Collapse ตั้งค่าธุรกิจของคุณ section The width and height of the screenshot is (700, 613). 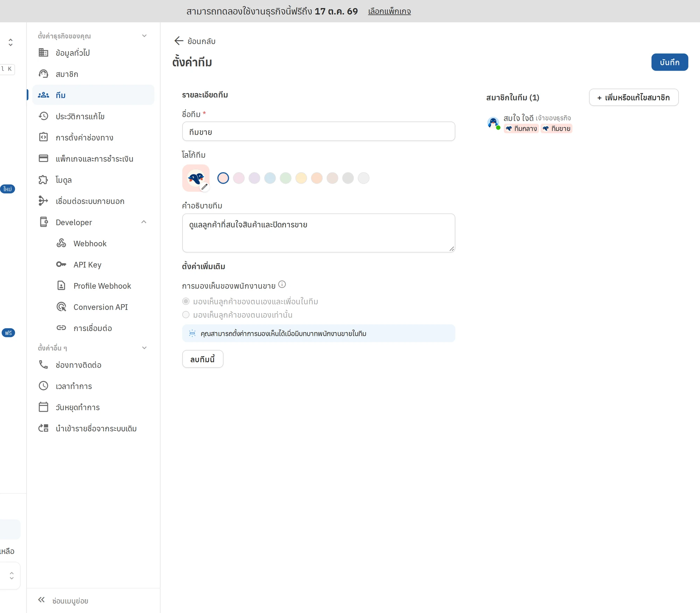coord(144,36)
